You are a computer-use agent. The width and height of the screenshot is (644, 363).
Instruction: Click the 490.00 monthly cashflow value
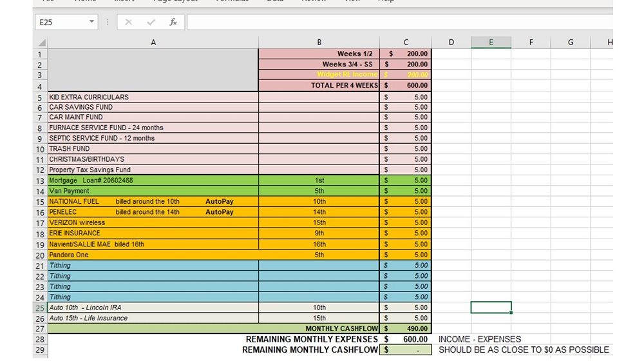[x=406, y=329]
